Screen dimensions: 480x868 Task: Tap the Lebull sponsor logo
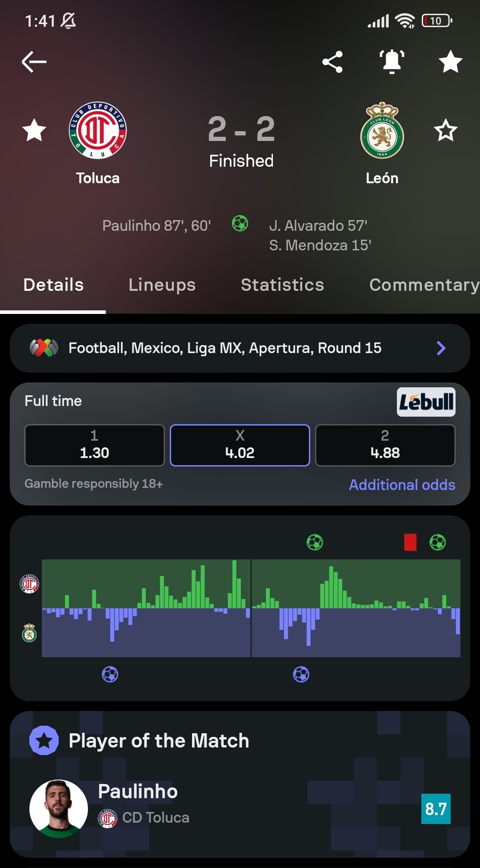pos(426,402)
